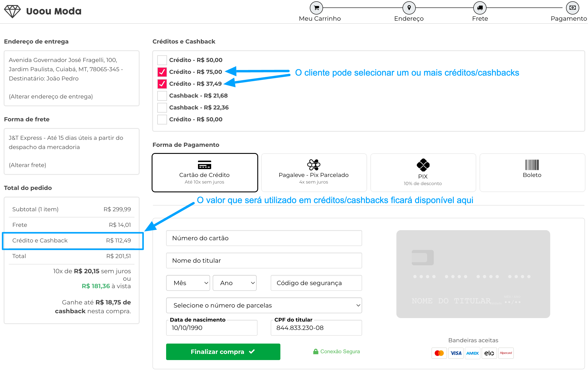588x375 pixels.
Task: Uncheck the Crédito R$ 37,49 checkbox
Action: click(162, 84)
